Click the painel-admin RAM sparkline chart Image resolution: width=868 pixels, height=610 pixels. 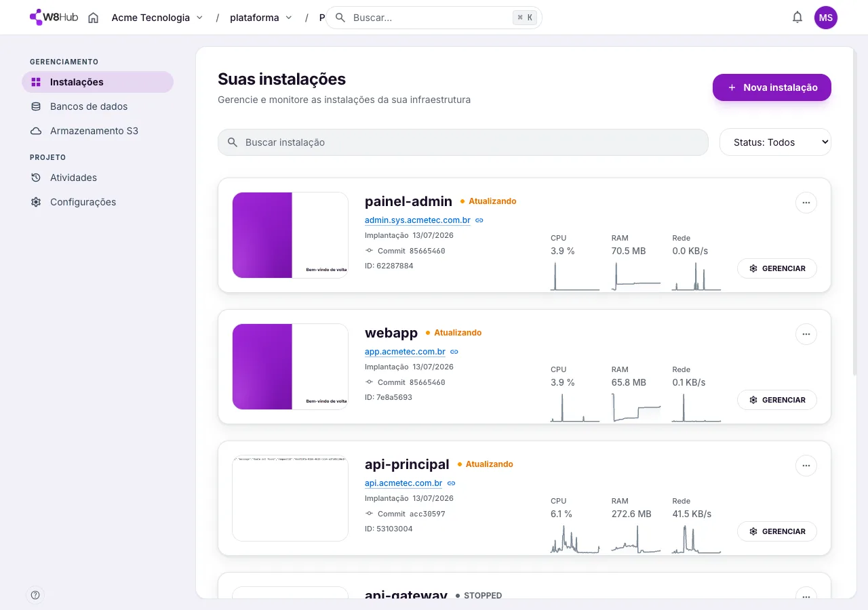(636, 277)
